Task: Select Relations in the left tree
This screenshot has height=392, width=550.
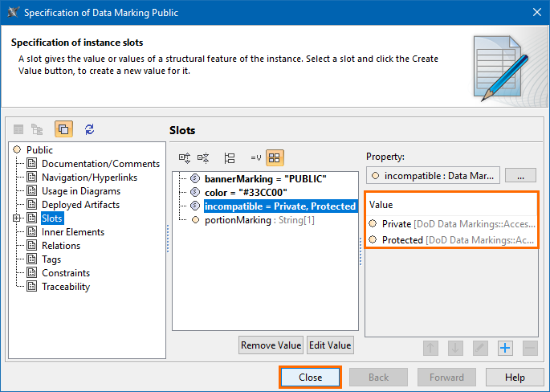Action: 61,246
